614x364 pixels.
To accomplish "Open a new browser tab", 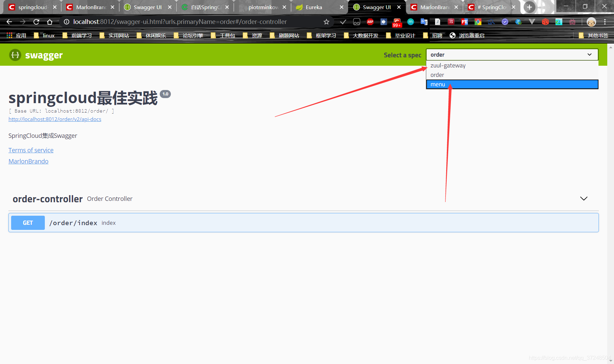I will point(529,7).
